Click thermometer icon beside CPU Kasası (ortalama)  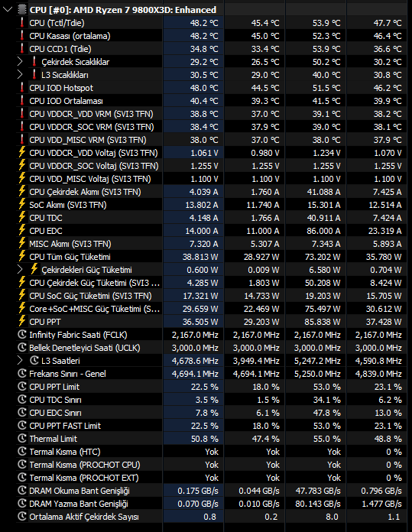[22, 36]
